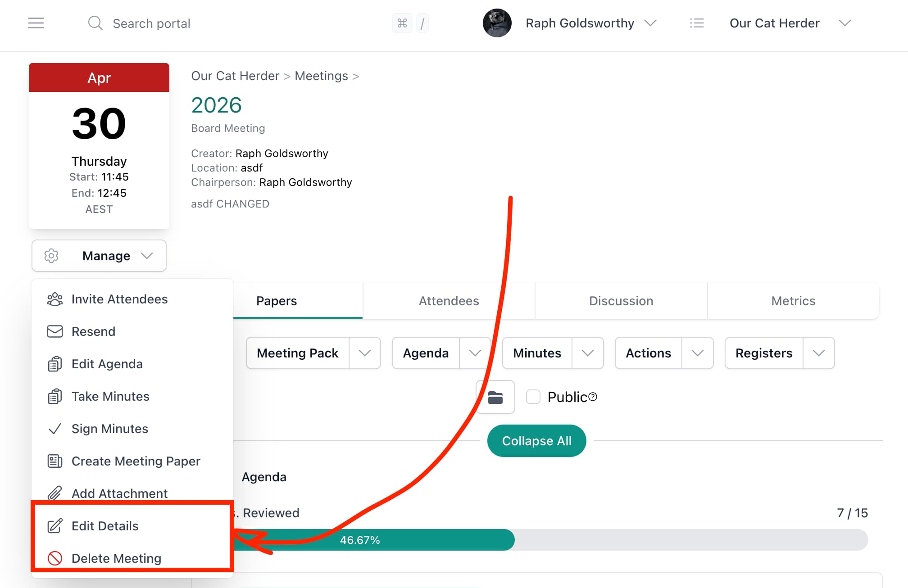Open the hamburger navigation menu
This screenshot has width=908, height=588.
click(36, 23)
